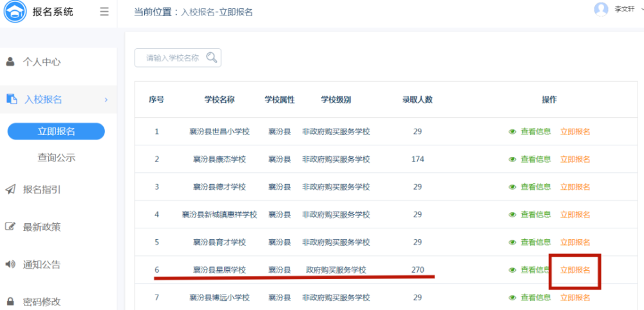Open the 李文轩 user dropdown
This screenshot has width=644, height=310.
tap(641, 9)
